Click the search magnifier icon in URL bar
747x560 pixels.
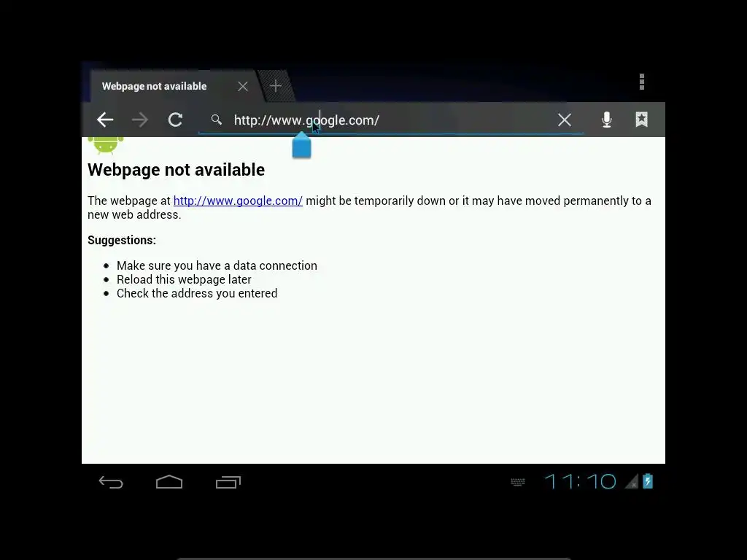(x=216, y=120)
